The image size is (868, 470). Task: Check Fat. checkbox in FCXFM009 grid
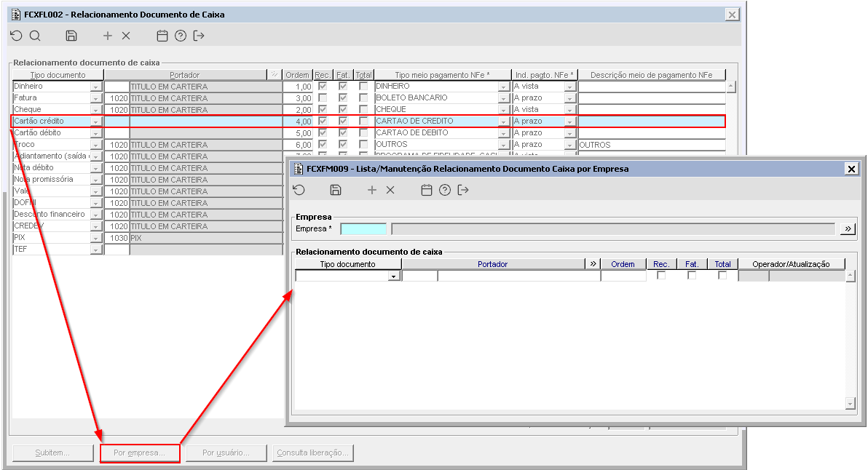(691, 275)
